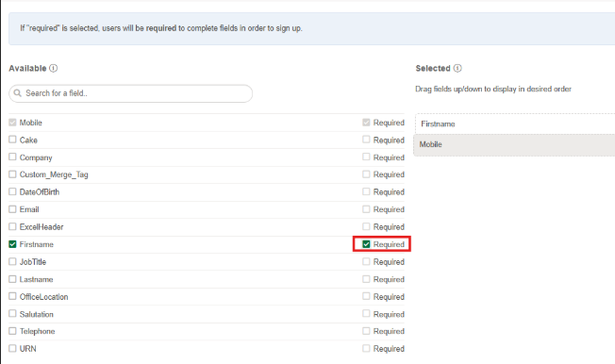Mark Cake as Required
The image size is (615, 364).
click(x=366, y=140)
